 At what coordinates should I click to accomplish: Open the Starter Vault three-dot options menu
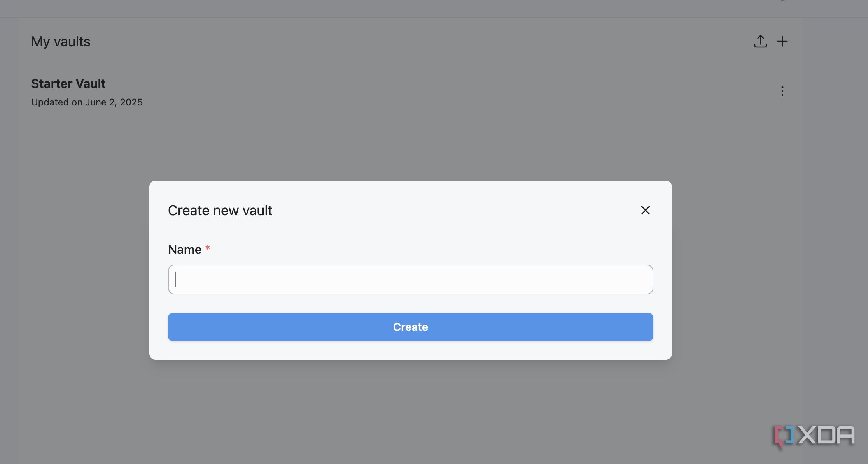(782, 91)
